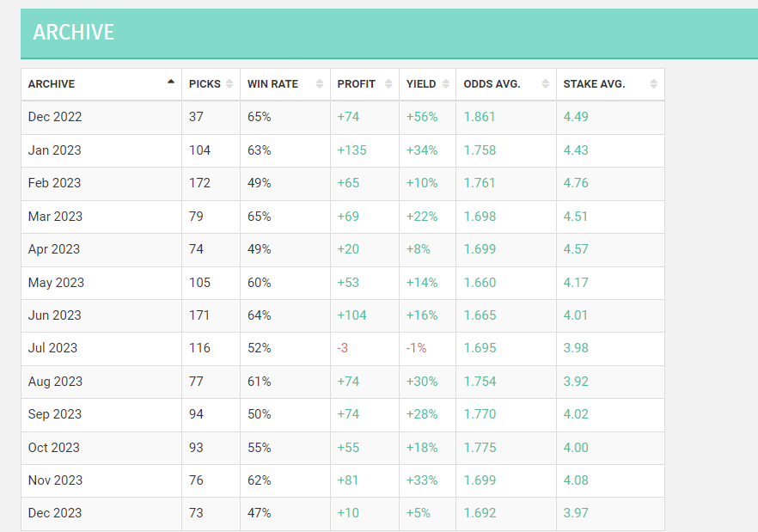Click the -3 profit value for Jul 2023

point(343,348)
